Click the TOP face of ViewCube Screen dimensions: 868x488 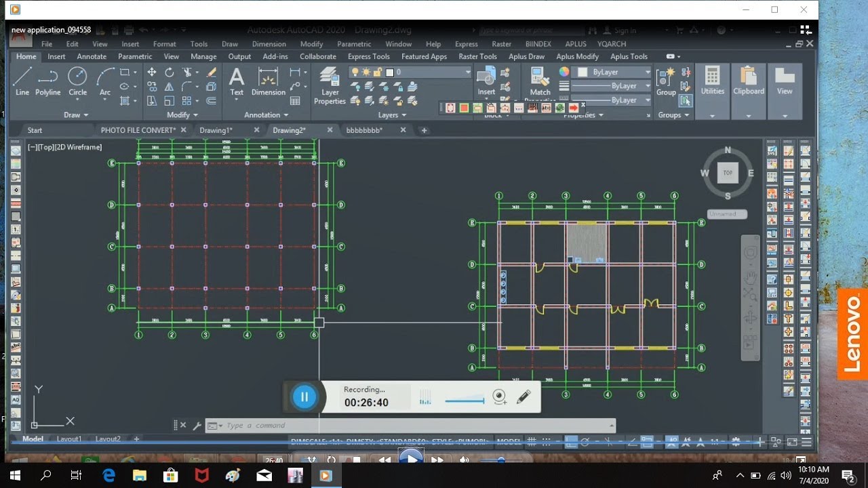728,173
